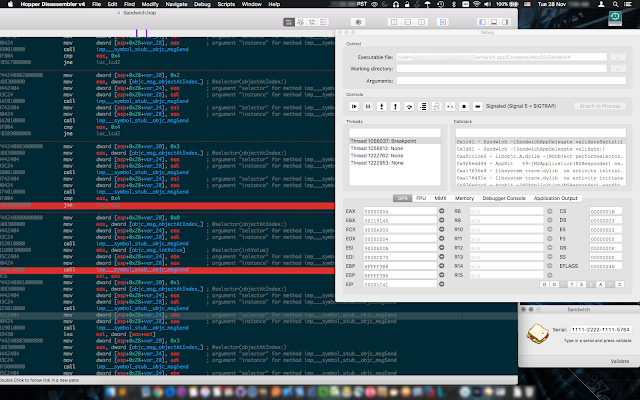Screen dimensions: 640x400
Task: Toggle the A auxiliary flag
Action: 600,284
